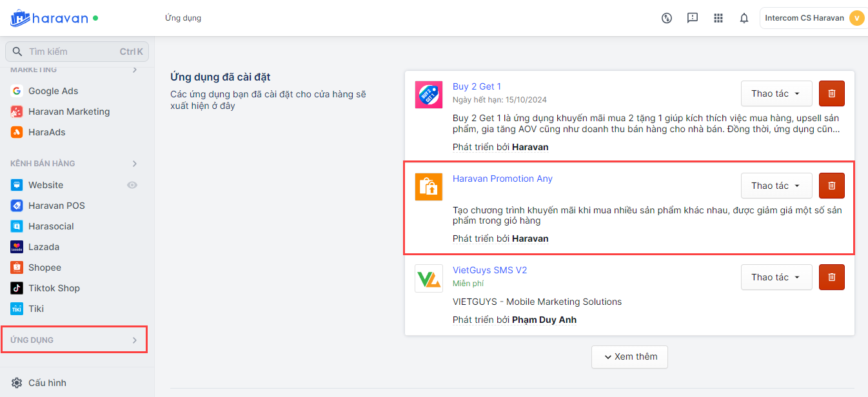
Task: Expand the Xem thêm button
Action: 629,357
